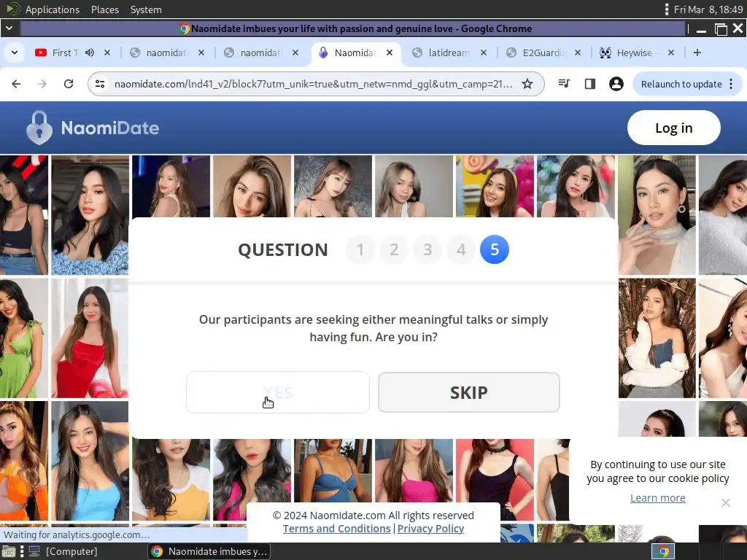Click the NaomiDate padlock logo
The width and height of the screenshot is (747, 560).
pyautogui.click(x=39, y=128)
